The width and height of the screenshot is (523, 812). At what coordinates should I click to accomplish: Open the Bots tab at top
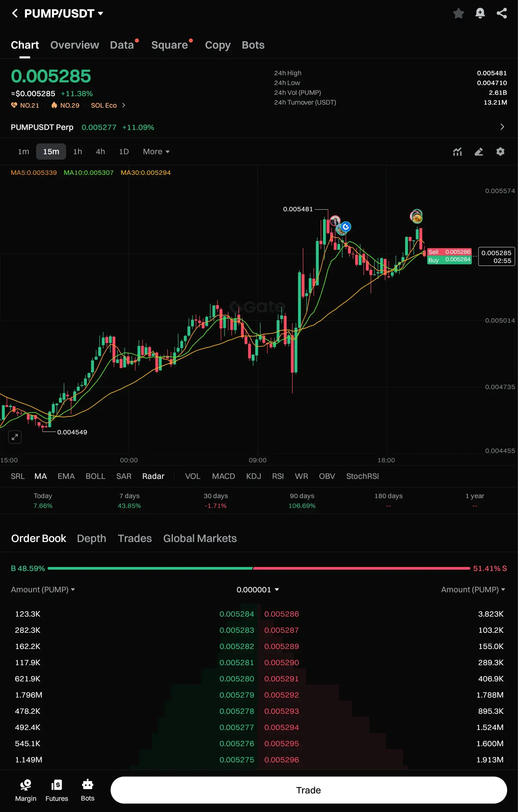click(253, 45)
